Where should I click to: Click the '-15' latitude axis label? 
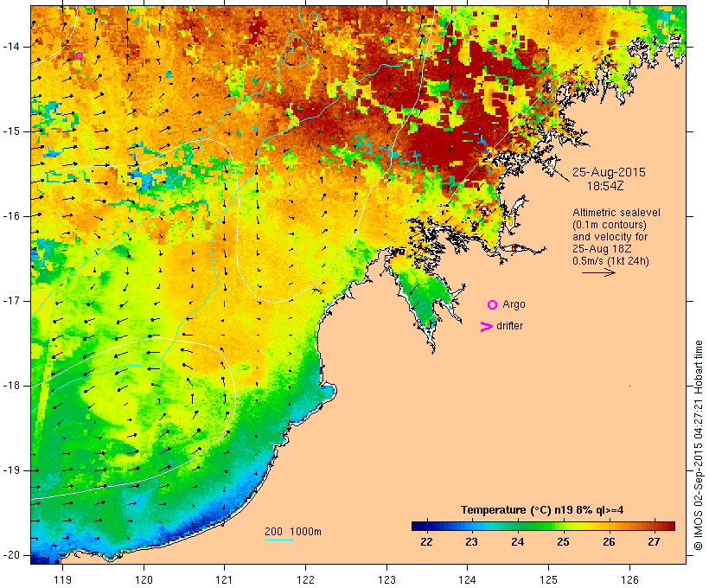click(10, 131)
